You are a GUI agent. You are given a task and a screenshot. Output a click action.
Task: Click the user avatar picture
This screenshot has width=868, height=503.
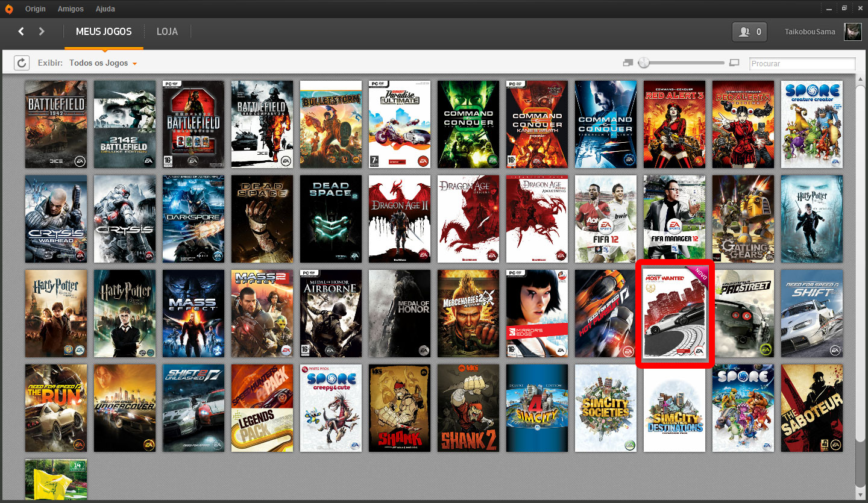(853, 32)
